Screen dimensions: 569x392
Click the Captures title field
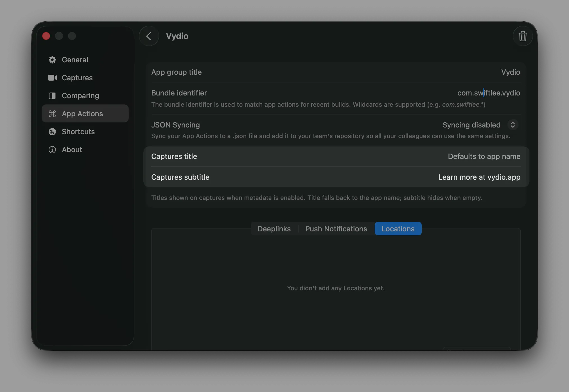pyautogui.click(x=484, y=156)
